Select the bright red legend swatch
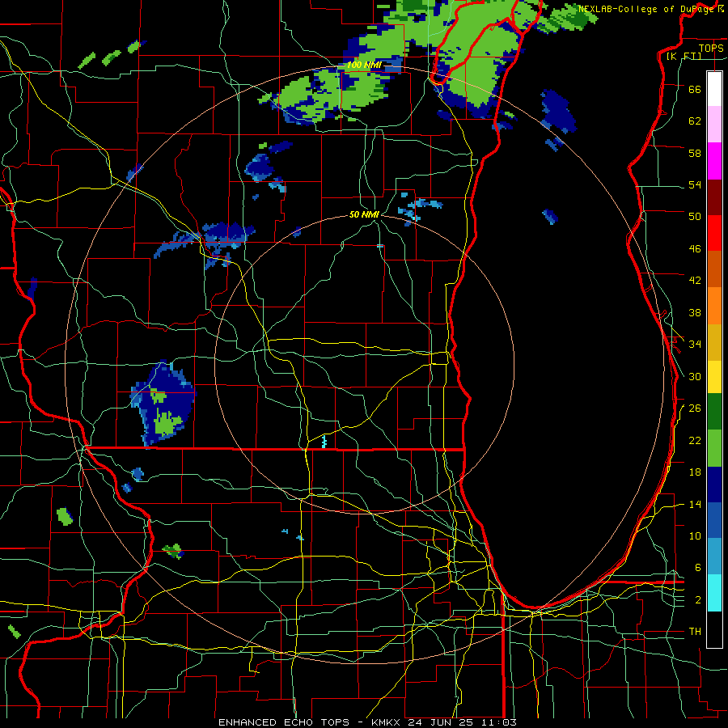The height and width of the screenshot is (728, 728). (x=714, y=233)
